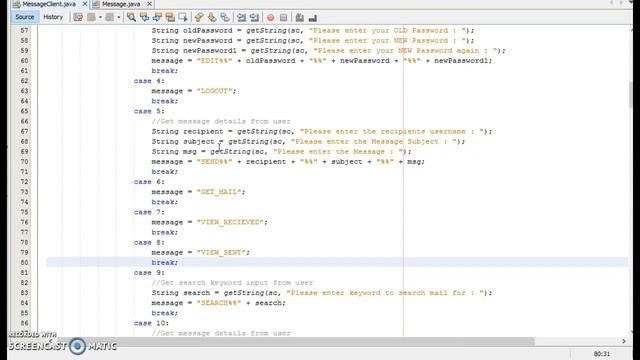Screen dimensions: 640x360
Task: Click the 80:31 cursor position in status bar
Action: (x=602, y=354)
